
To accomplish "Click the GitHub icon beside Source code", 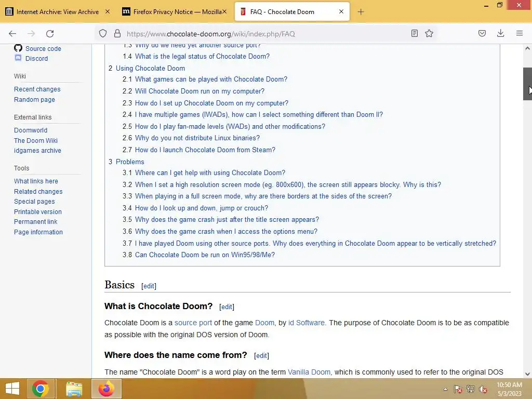I will (x=18, y=48).
